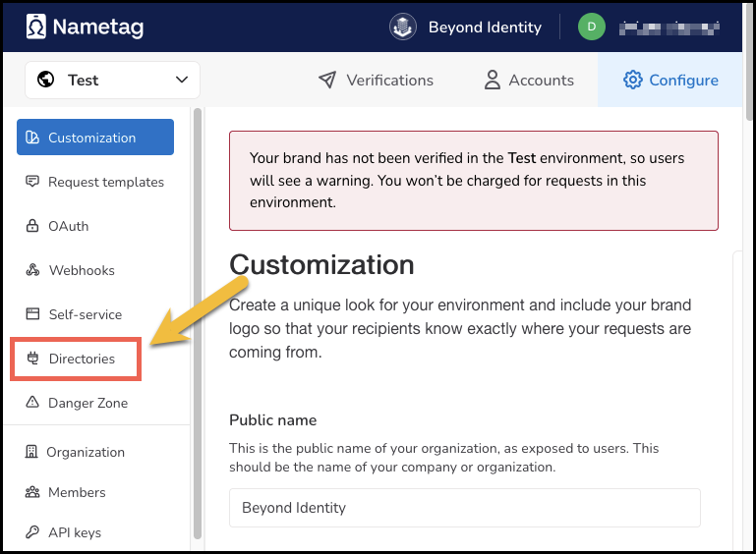
Task: Select the Configure tab
Action: coord(671,81)
